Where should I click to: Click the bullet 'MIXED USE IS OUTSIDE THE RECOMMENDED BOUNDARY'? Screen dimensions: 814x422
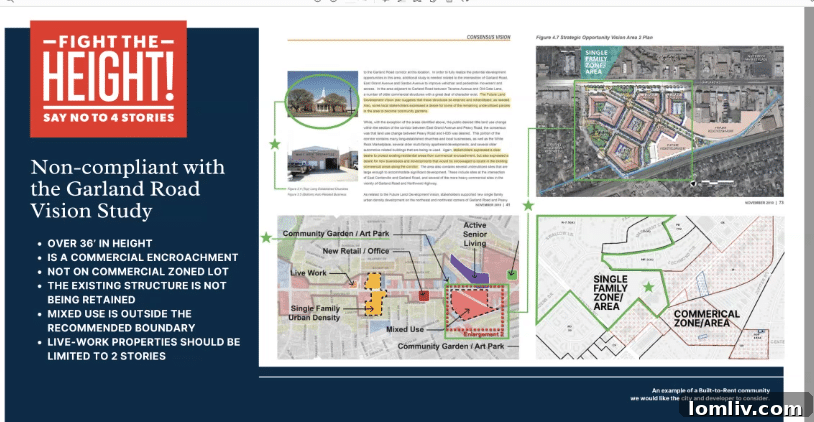[x=121, y=321]
